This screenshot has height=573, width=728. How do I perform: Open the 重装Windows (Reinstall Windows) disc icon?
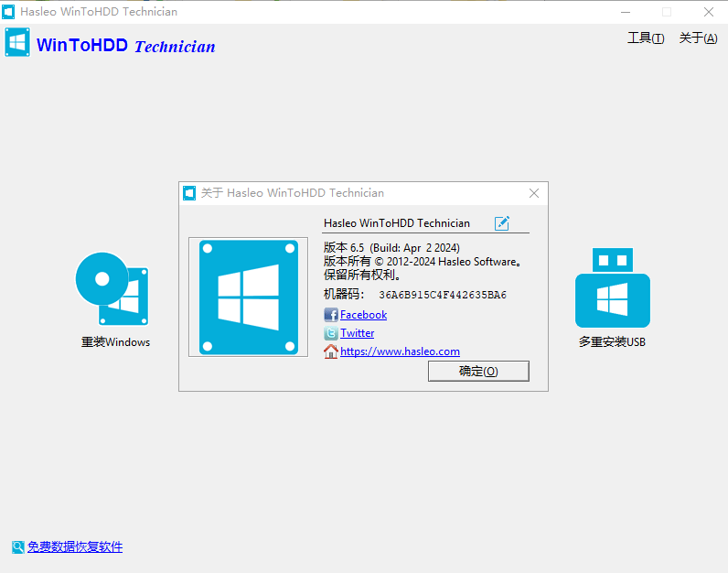[x=112, y=288]
